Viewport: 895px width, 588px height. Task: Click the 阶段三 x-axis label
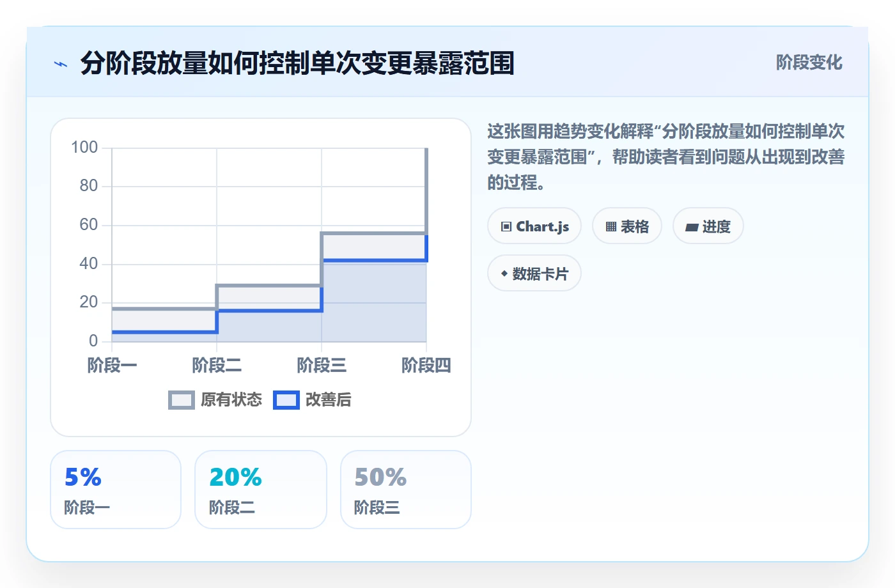322,366
